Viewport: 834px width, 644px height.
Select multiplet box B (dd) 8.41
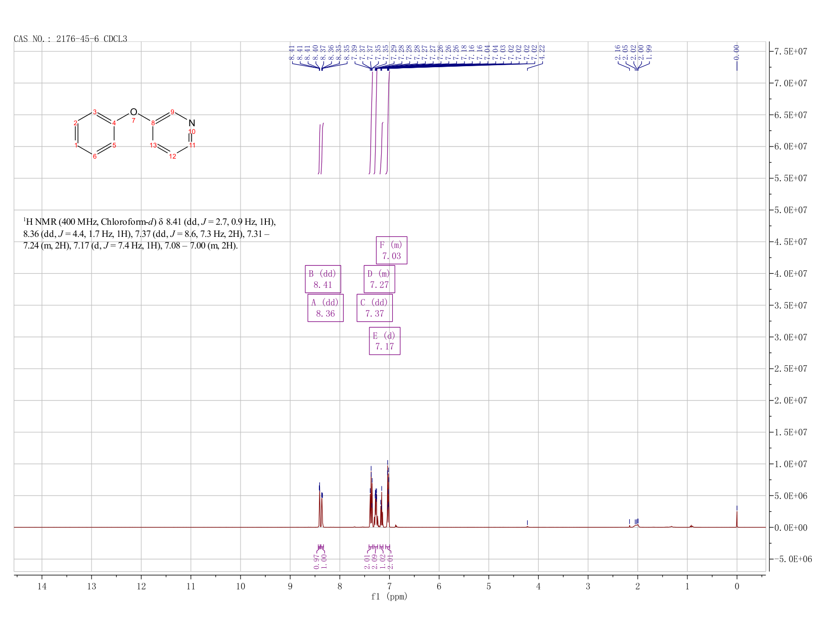point(323,279)
